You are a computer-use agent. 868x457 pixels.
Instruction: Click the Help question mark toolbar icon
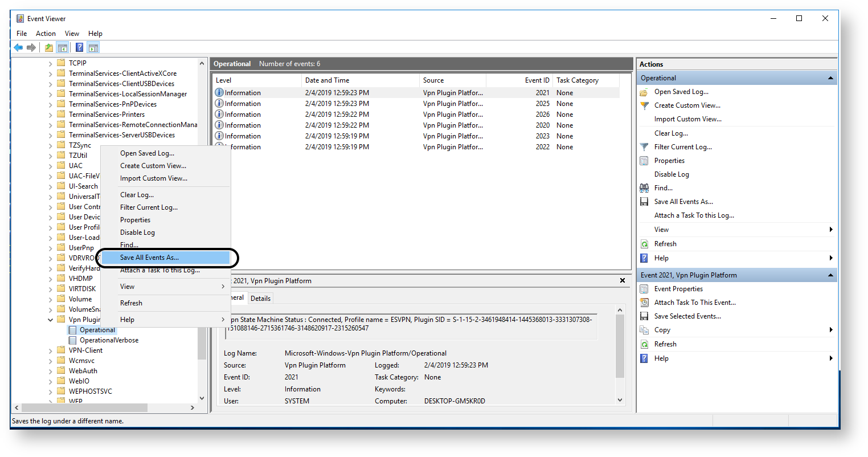coord(79,47)
